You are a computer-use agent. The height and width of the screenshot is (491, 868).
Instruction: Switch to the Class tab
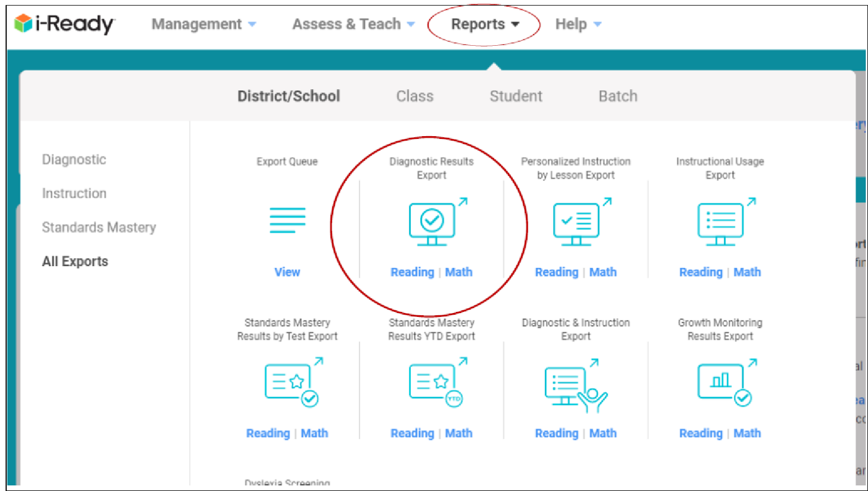tap(414, 96)
